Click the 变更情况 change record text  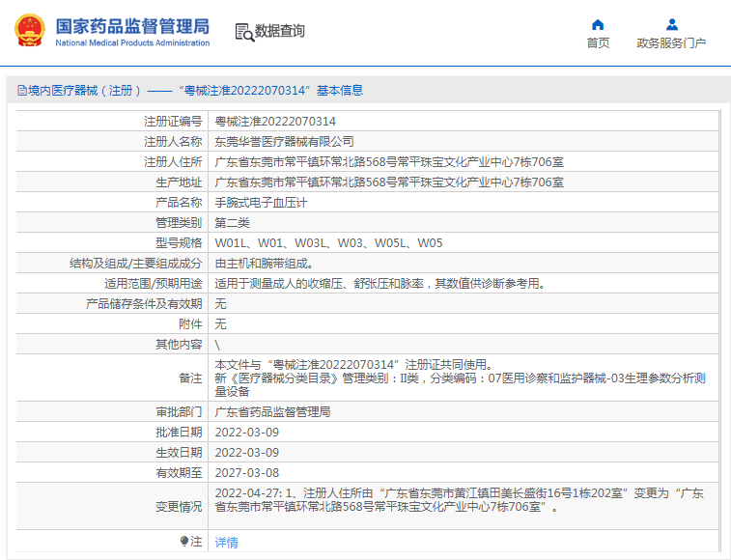[460, 500]
